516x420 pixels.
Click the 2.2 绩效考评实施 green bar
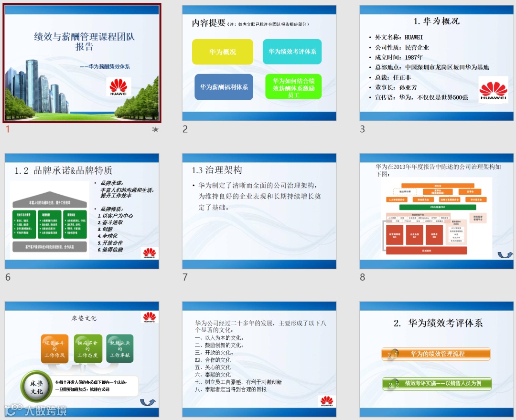[x=437, y=384]
